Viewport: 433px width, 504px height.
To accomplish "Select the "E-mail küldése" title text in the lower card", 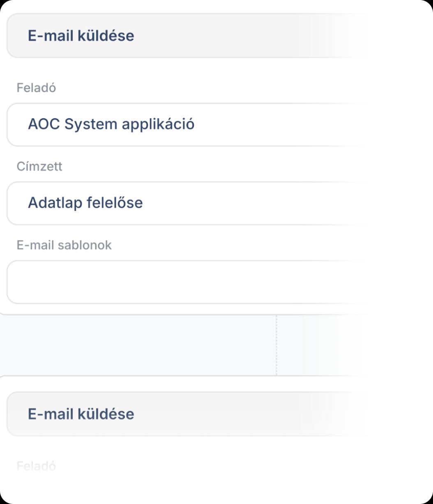I will tap(81, 414).
